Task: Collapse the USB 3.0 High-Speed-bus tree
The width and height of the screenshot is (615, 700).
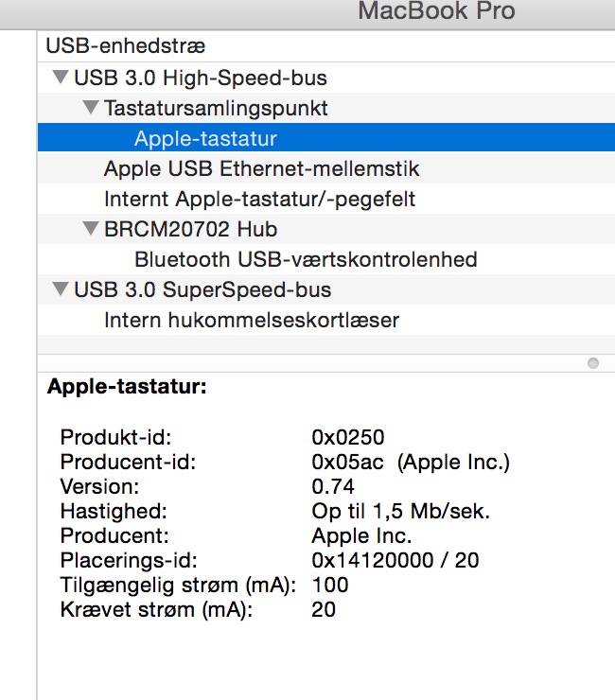Action: click(61, 78)
